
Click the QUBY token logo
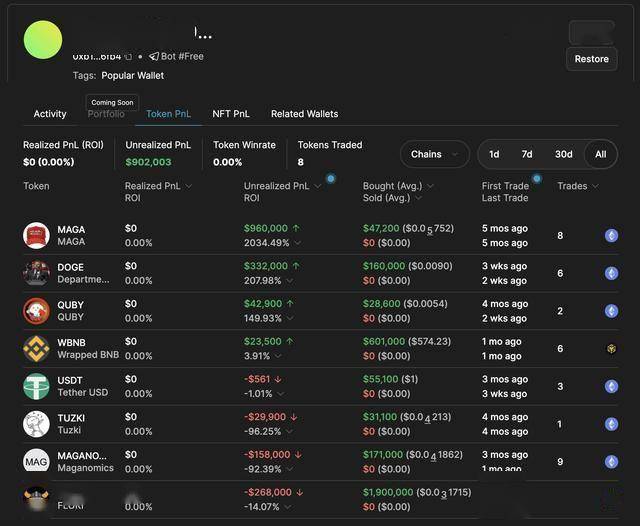(x=36, y=311)
